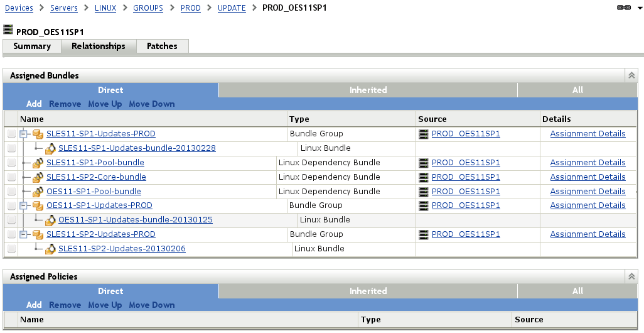This screenshot has width=644, height=333.
Task: Click the penguin icon for SLES11-SP2-Updates-20130206
Action: click(50, 249)
